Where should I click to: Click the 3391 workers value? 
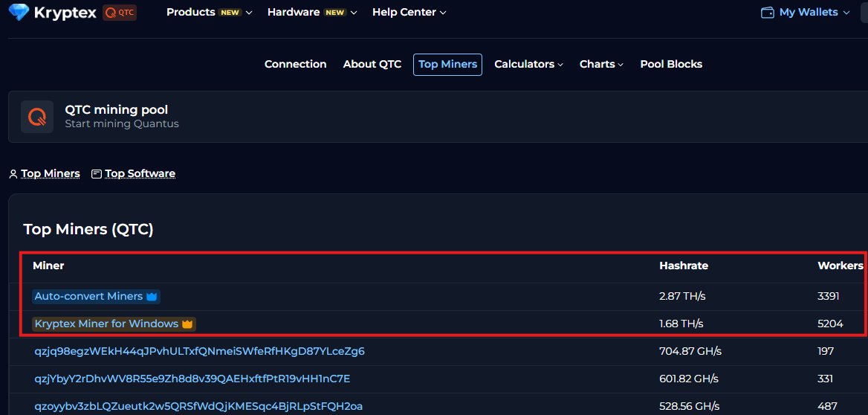tap(828, 297)
